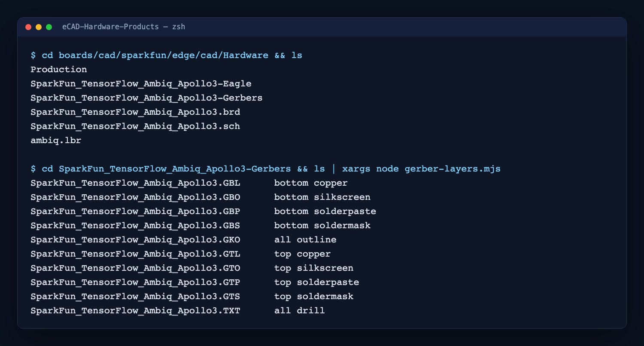The height and width of the screenshot is (346, 644).
Task: Click the SparkFun_TensorFlow_Ambiq_Apollo3.sch file name
Action: click(135, 126)
